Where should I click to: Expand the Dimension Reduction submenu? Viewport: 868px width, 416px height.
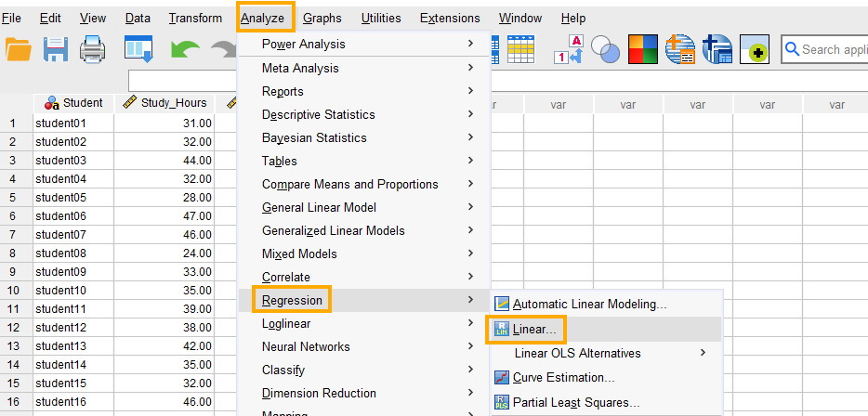coord(364,394)
